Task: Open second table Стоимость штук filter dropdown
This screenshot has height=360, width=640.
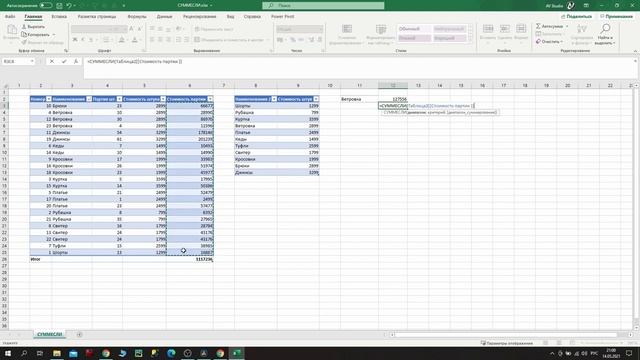Action: pyautogui.click(x=316, y=99)
